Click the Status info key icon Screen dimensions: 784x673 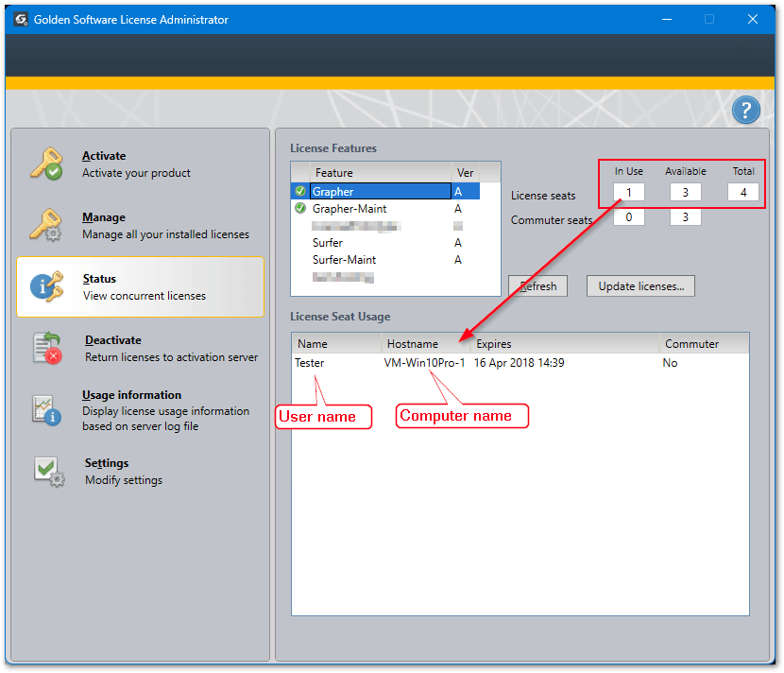pyautogui.click(x=46, y=286)
